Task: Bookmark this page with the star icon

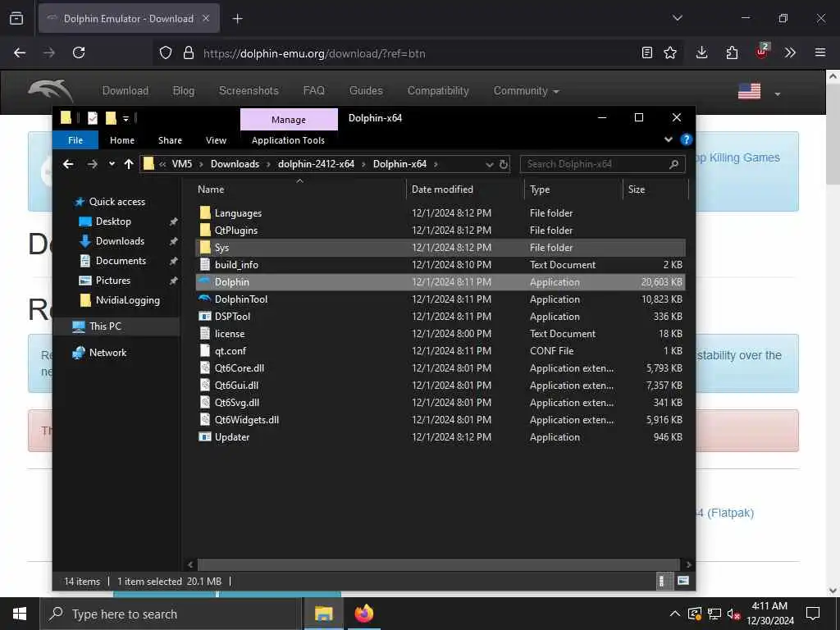Action: point(669,52)
